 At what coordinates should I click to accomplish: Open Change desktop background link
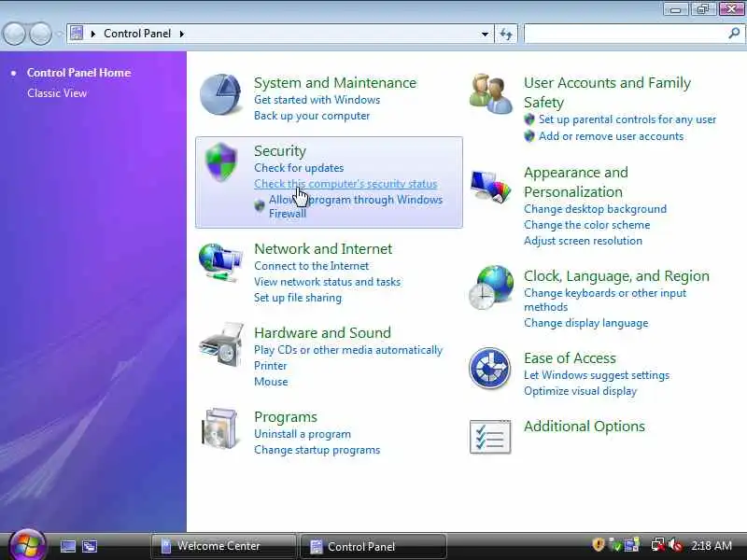pos(595,209)
